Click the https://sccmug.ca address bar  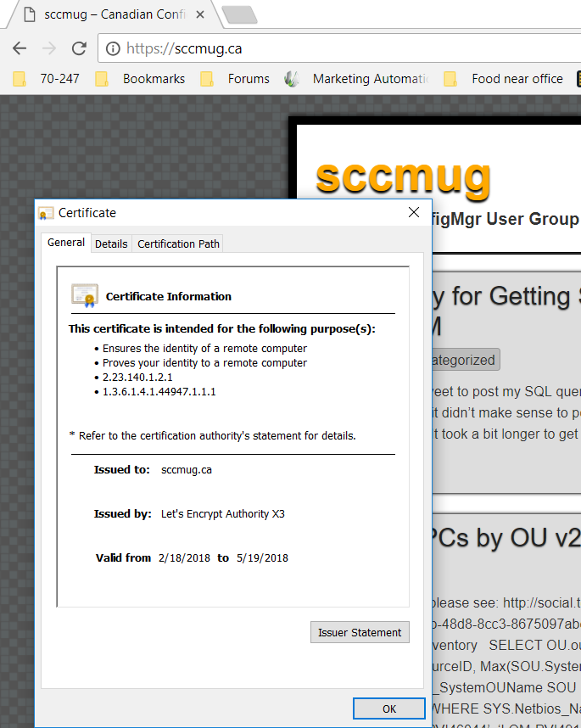[x=338, y=48]
